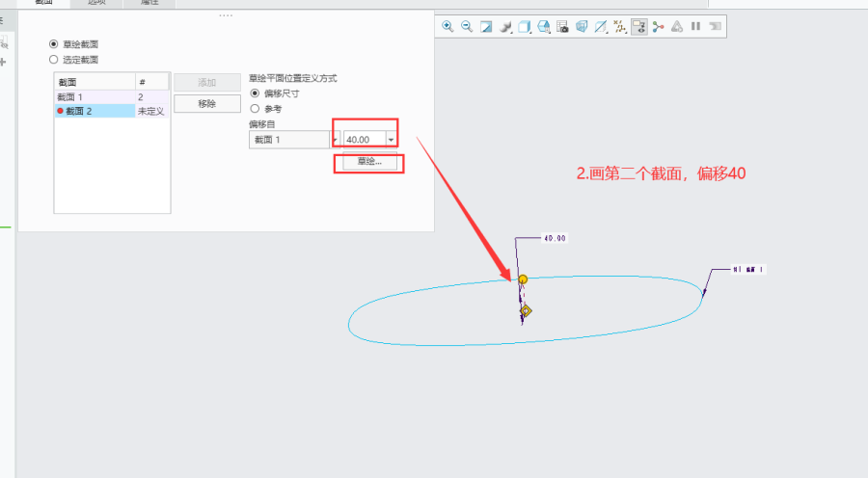
Task: Click the camera view manager icon
Action: click(563, 27)
